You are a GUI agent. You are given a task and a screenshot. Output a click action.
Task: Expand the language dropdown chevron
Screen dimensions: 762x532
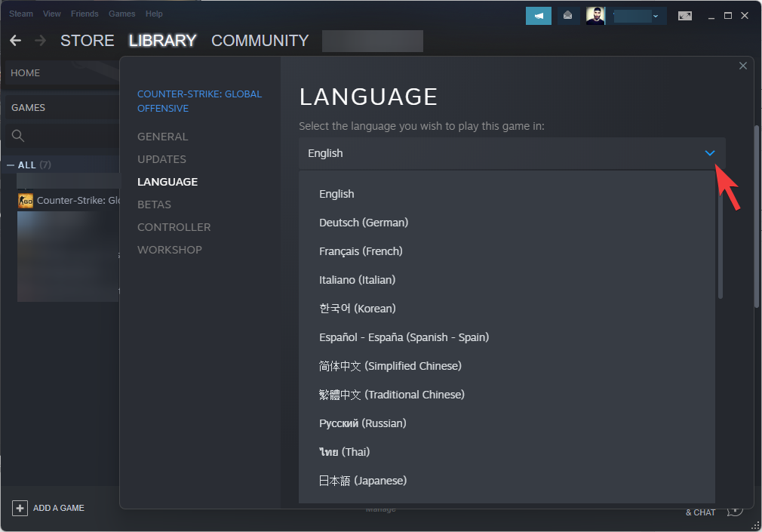point(709,153)
